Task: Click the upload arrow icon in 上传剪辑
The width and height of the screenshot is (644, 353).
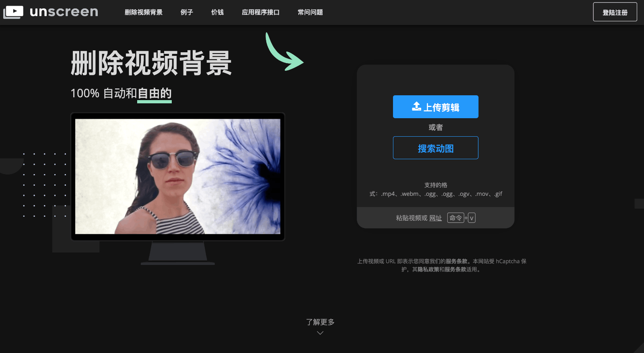Action: tap(416, 107)
